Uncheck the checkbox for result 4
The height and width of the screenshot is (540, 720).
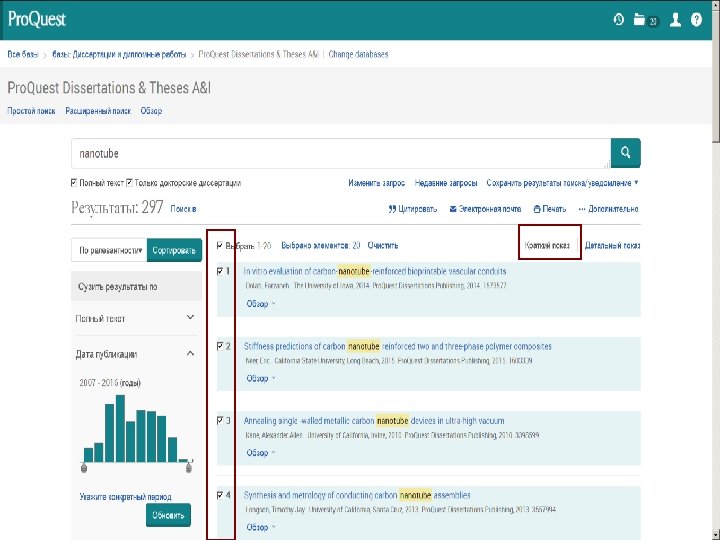(220, 495)
